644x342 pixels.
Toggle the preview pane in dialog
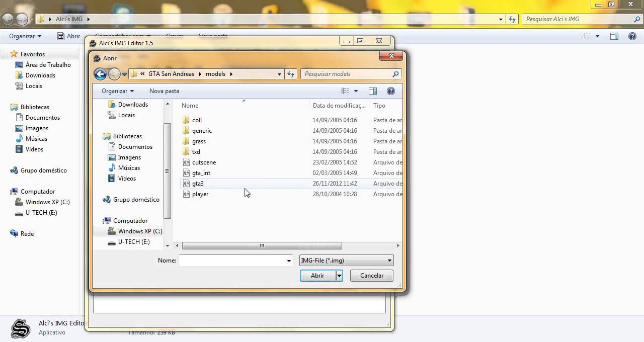(x=372, y=91)
